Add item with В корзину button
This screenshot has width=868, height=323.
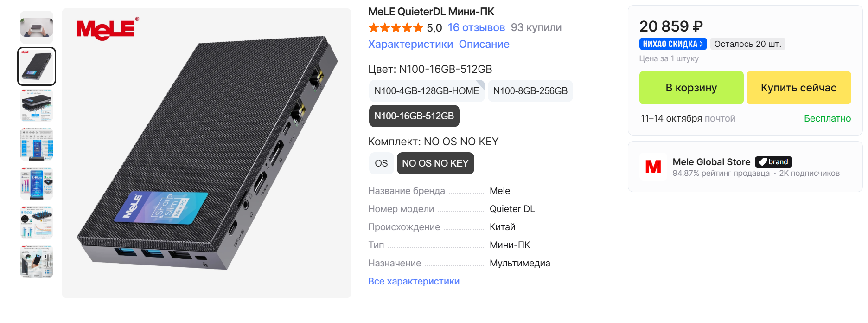[691, 88]
